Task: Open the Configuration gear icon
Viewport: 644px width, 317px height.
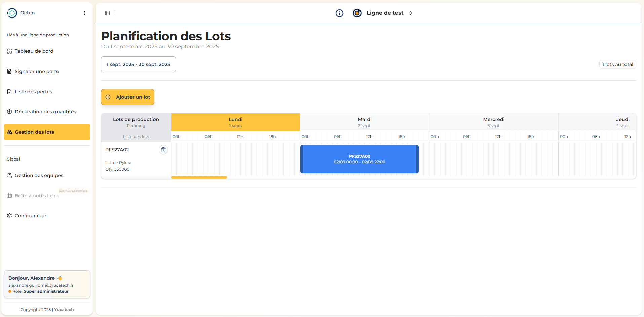Action: pos(9,216)
